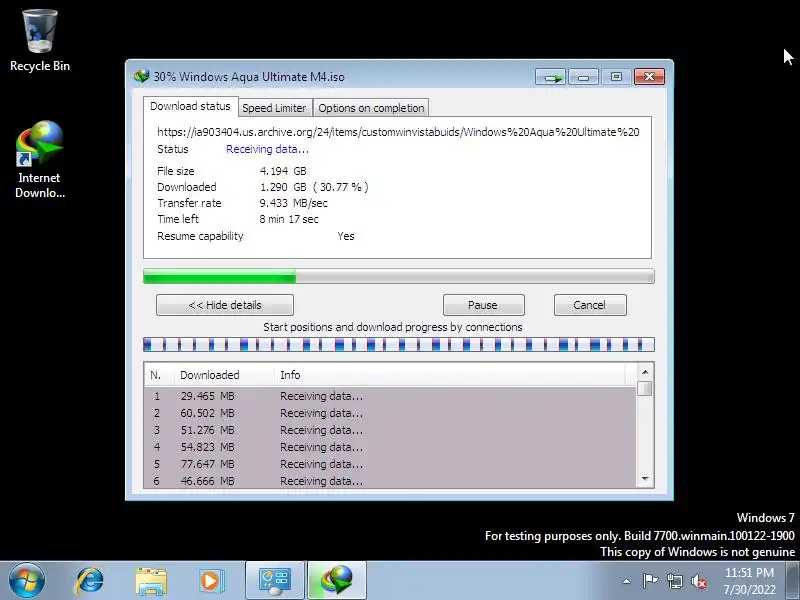Select connection row 4 with 54.823 MB
This screenshot has height=600, width=800.
coord(390,447)
